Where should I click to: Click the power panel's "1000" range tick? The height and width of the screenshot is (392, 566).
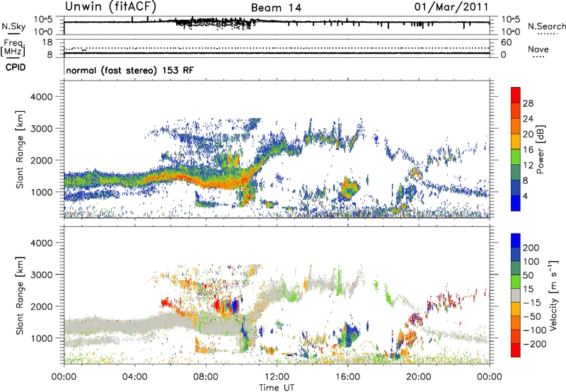click(42, 192)
